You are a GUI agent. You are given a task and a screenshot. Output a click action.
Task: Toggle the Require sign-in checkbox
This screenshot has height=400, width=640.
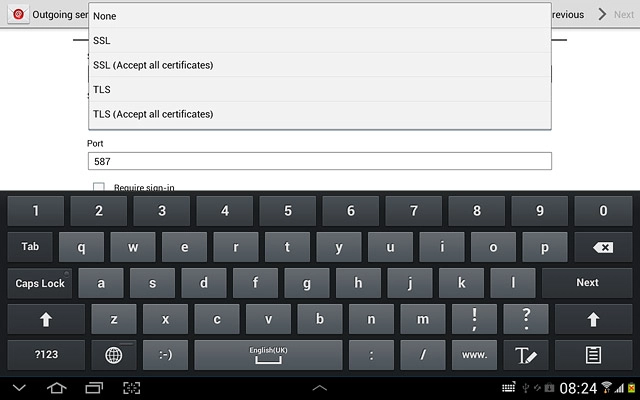tap(99, 187)
